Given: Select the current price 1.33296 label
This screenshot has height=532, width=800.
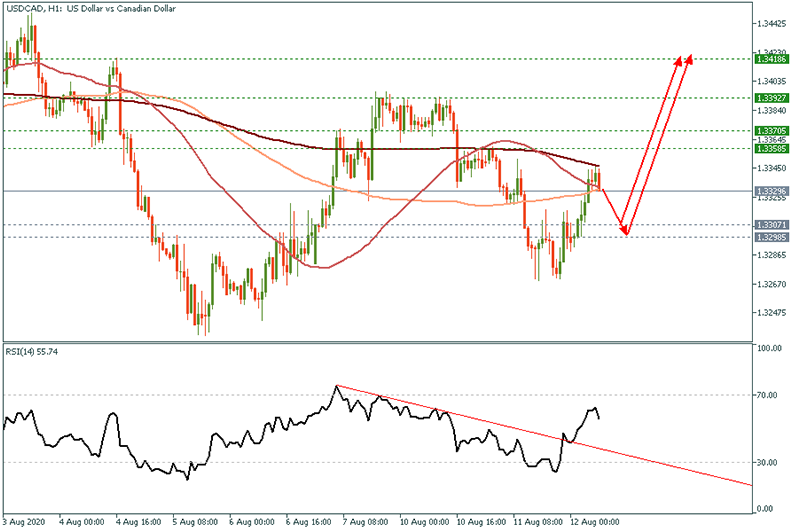Looking at the screenshot, I should (774, 191).
